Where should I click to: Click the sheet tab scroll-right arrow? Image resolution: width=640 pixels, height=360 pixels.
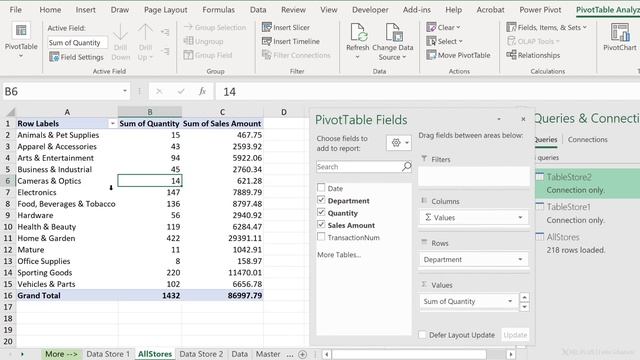coord(22,354)
